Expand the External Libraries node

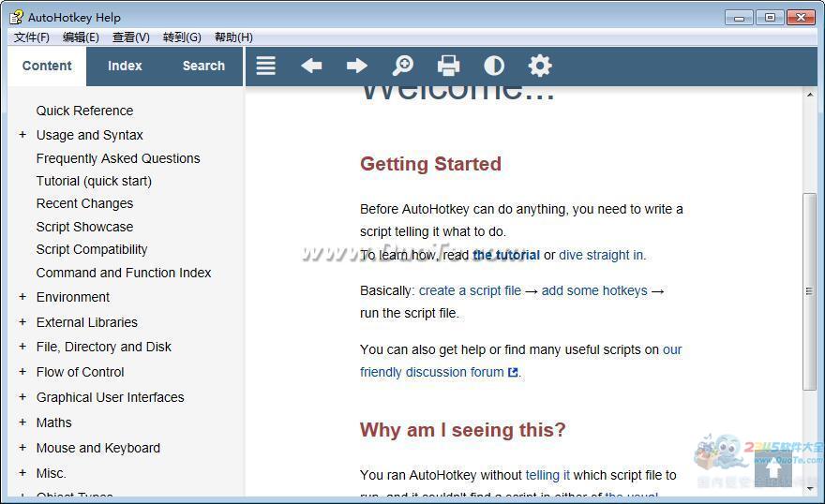tap(22, 321)
